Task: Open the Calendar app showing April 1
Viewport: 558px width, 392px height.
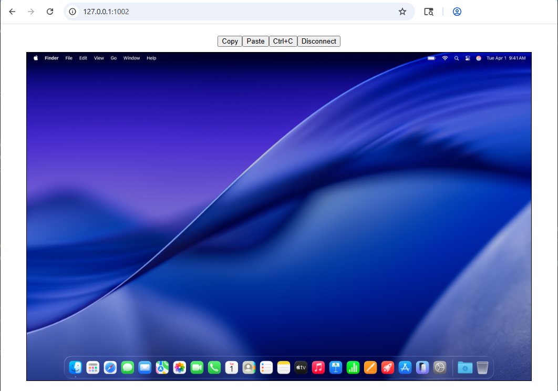Action: [x=231, y=367]
